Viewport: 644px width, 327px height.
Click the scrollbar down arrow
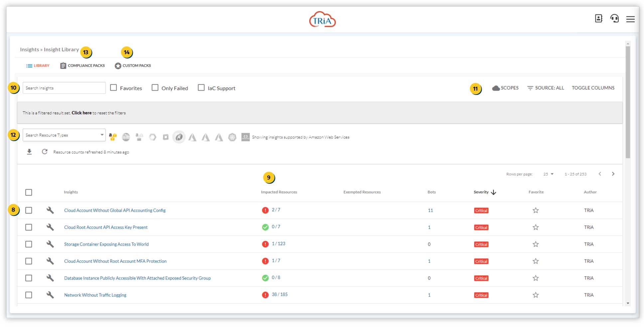point(628,303)
